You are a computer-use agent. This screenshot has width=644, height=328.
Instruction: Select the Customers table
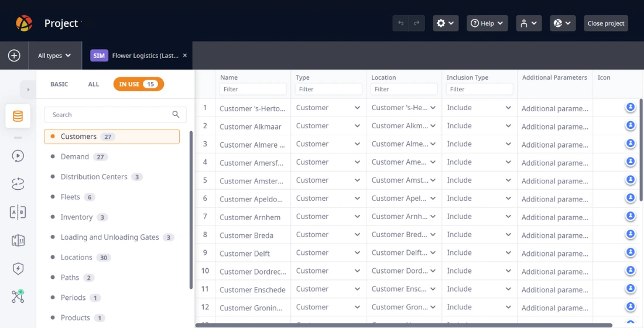(x=112, y=136)
